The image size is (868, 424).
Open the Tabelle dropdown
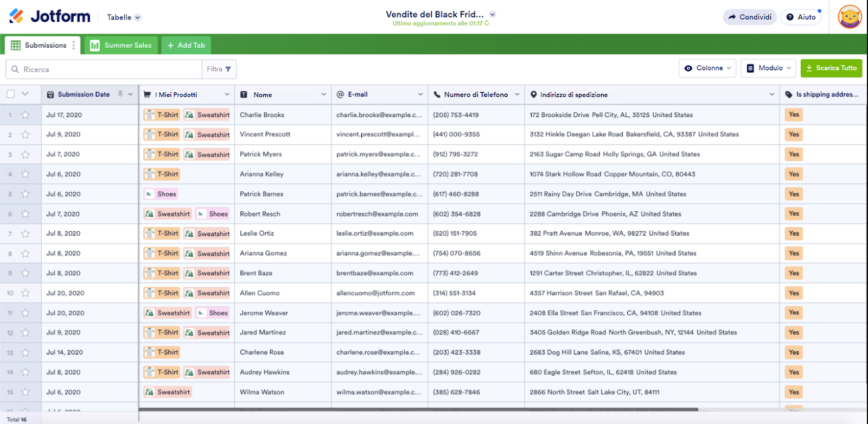[124, 17]
